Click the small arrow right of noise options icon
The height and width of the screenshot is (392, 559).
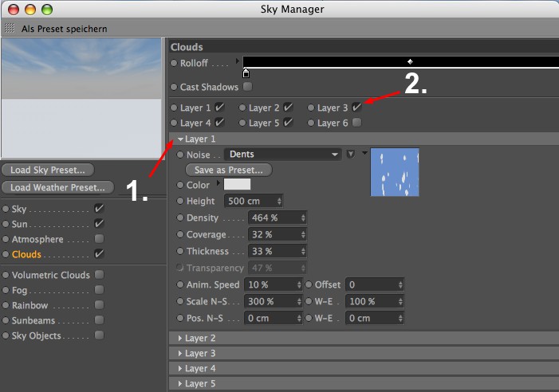(x=364, y=153)
